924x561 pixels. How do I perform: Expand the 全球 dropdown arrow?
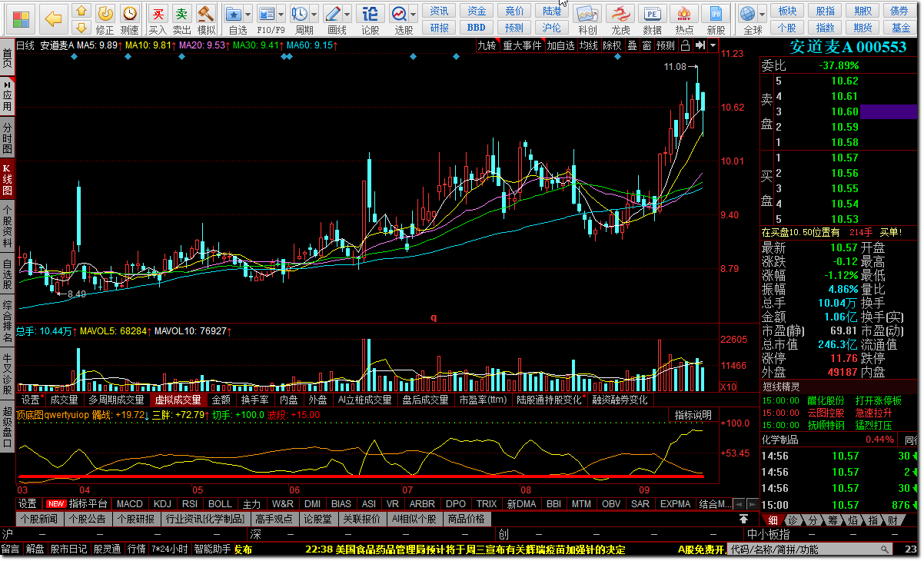762,14
